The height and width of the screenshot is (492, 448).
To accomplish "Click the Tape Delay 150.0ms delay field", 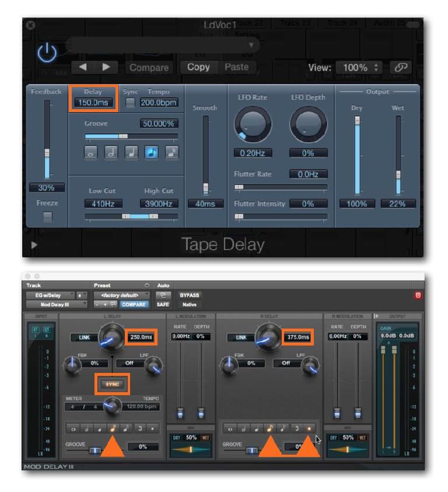I will (x=93, y=103).
